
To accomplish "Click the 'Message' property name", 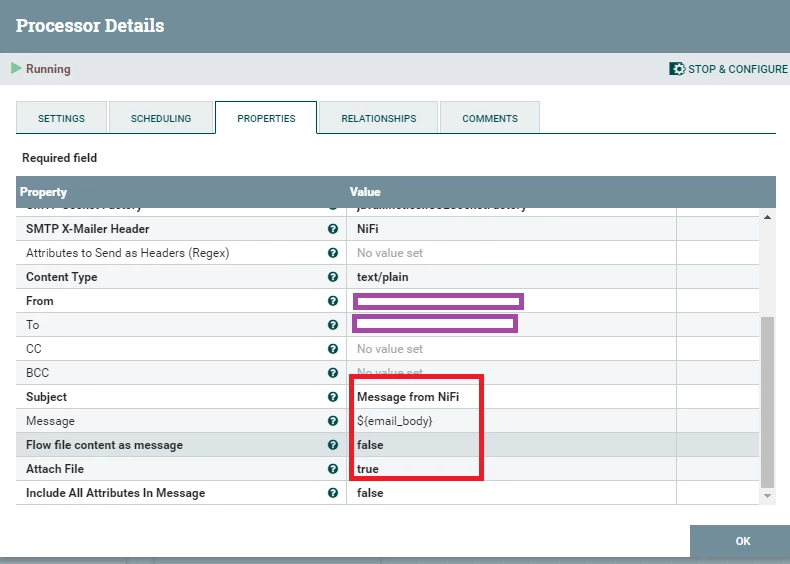I will (x=50, y=421).
